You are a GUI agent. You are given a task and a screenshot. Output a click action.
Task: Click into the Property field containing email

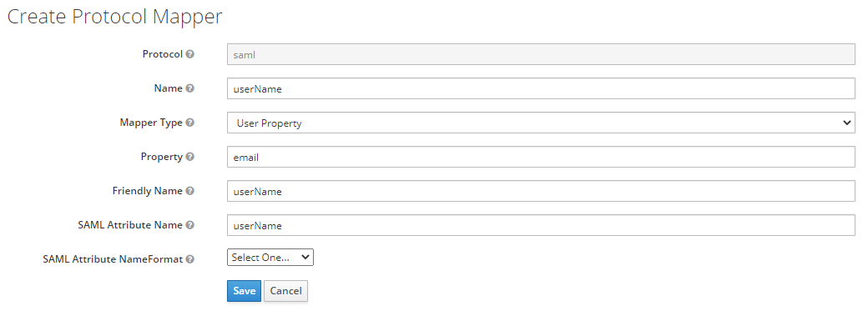point(541,158)
